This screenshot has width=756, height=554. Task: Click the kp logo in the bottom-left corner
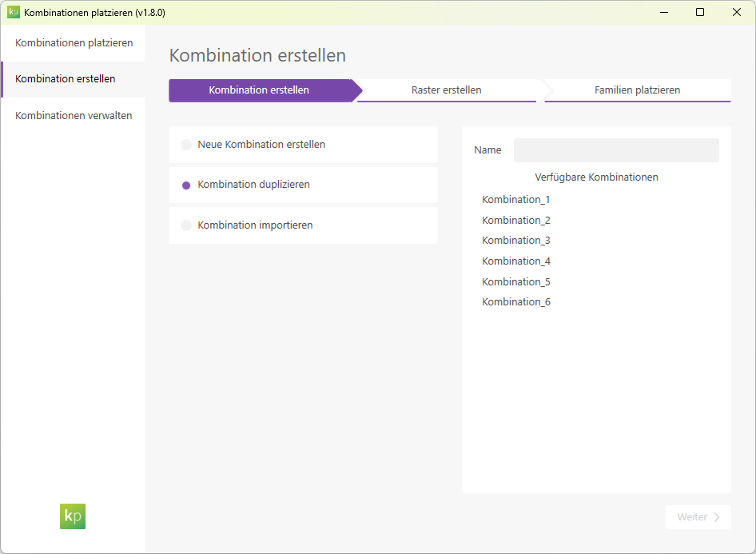[72, 516]
